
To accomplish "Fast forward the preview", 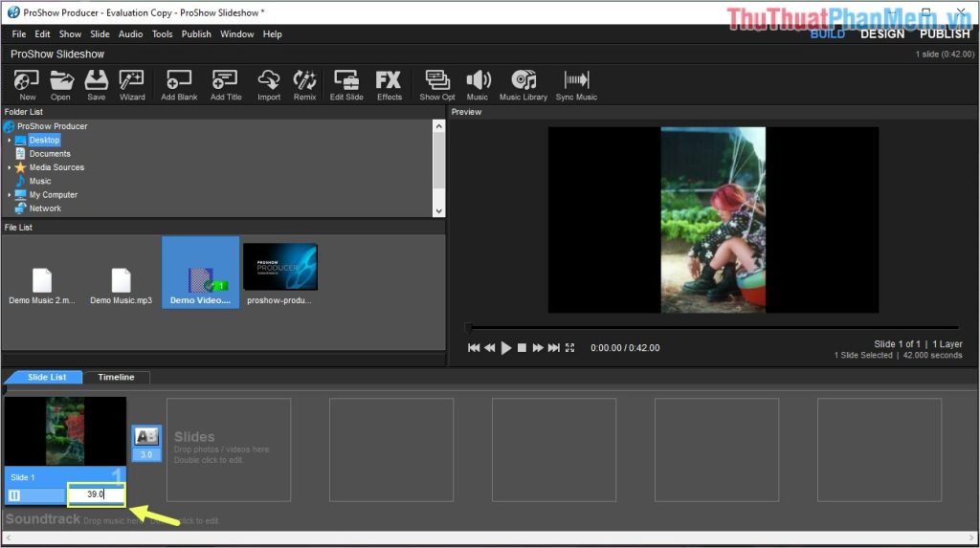I will tap(538, 348).
